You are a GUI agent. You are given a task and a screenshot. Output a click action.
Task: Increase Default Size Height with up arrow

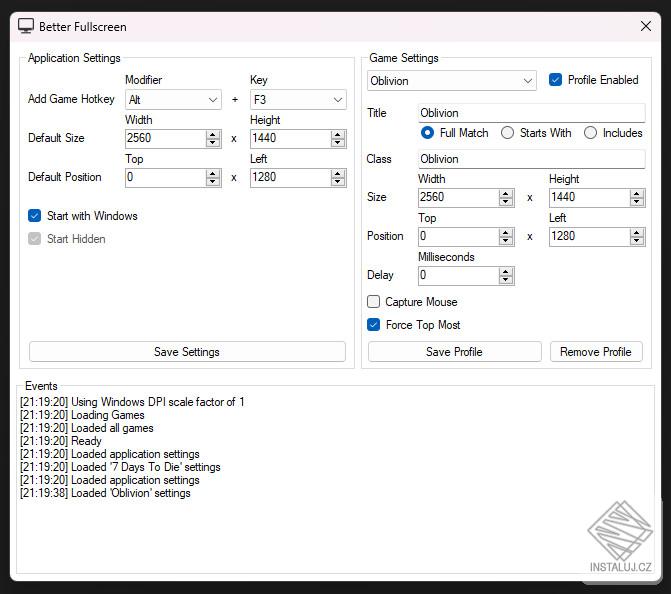pos(338,134)
